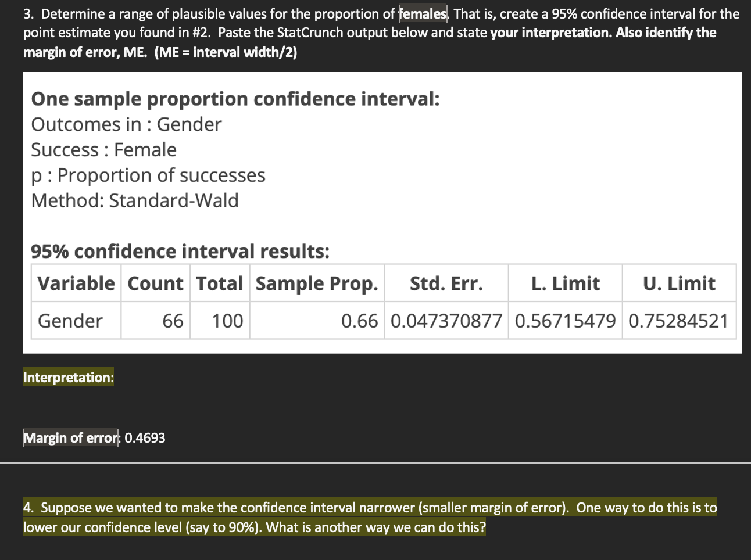The image size is (751, 560).
Task: Click the upper limit 0.75284521 cell
Action: click(x=679, y=321)
